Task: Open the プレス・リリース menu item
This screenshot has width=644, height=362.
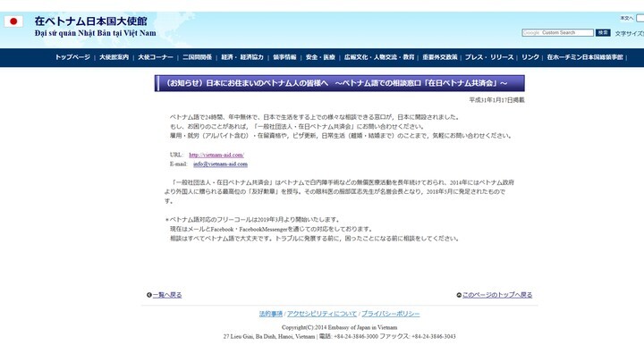Action: coord(489,57)
